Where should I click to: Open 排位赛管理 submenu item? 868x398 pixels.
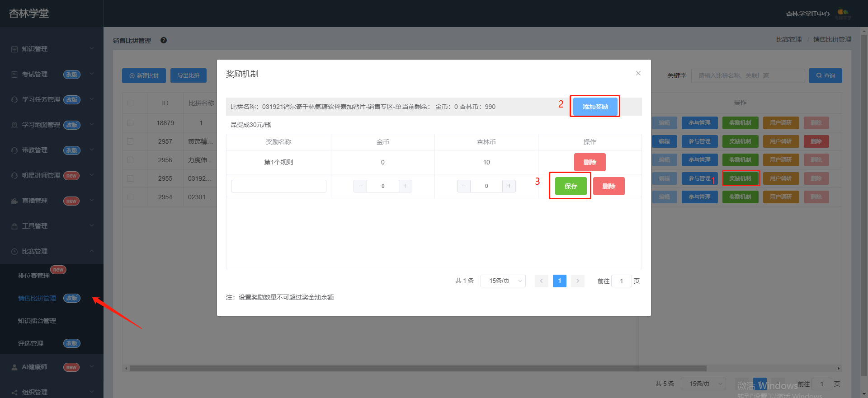[x=34, y=276]
